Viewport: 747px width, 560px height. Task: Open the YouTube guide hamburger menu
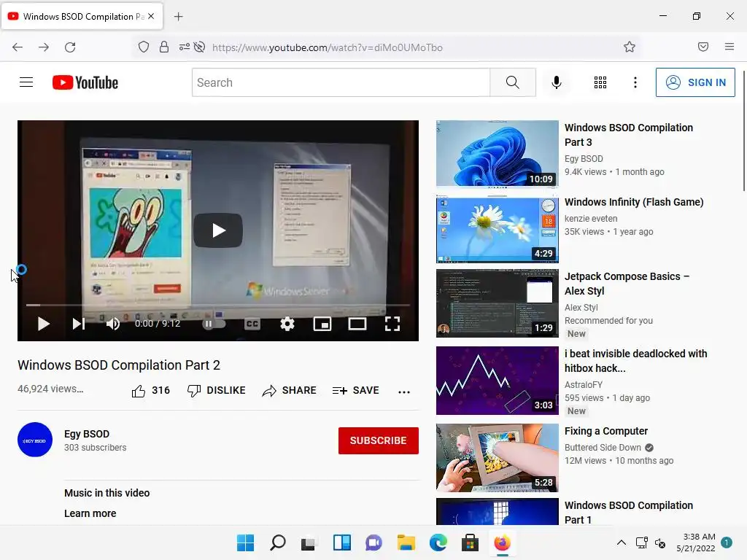[26, 82]
